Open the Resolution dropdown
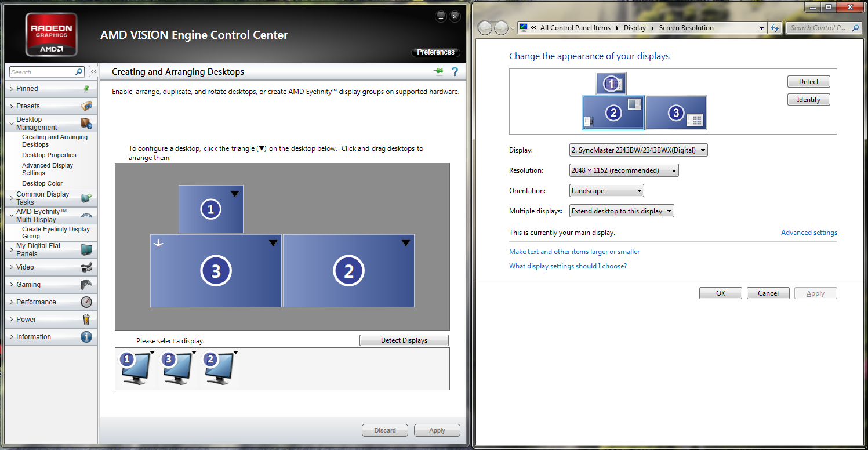This screenshot has width=868, height=450. point(624,170)
